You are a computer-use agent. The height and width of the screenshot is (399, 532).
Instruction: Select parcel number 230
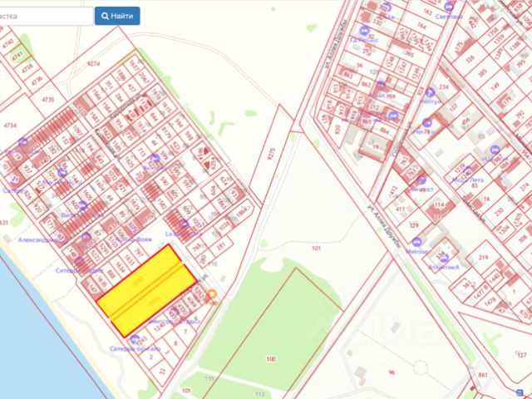pos(499,213)
